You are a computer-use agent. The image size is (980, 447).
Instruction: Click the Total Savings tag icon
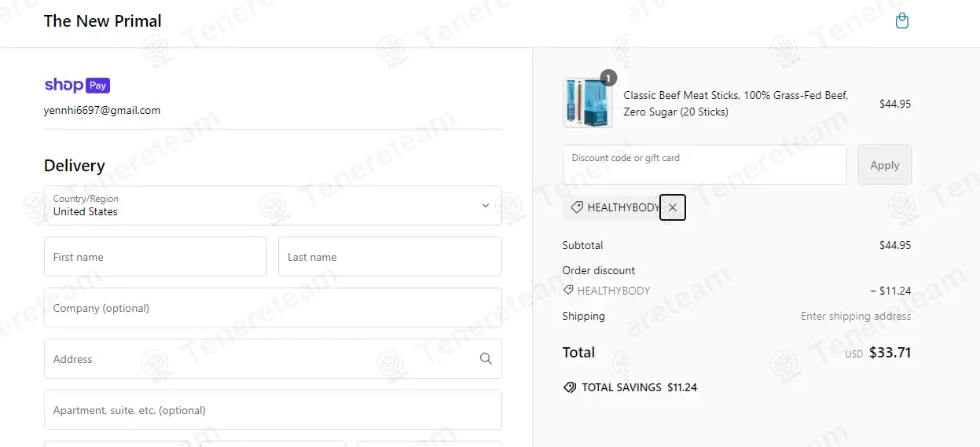(570, 387)
